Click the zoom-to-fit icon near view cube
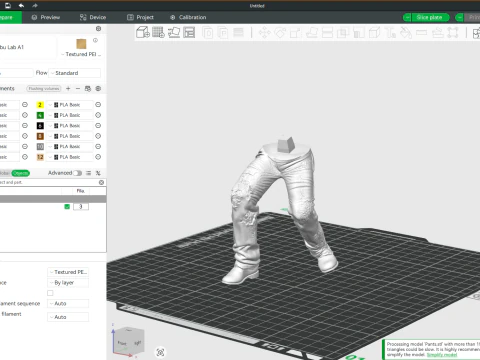Image resolution: width=480 pixels, height=360 pixels. click(160, 352)
